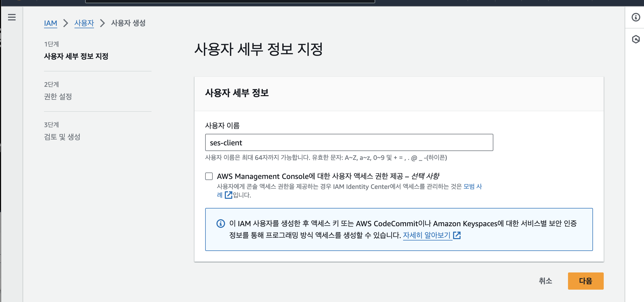Click the AWS Management Console checkbox label
Viewport: 644px width, 302px height.
click(x=328, y=176)
